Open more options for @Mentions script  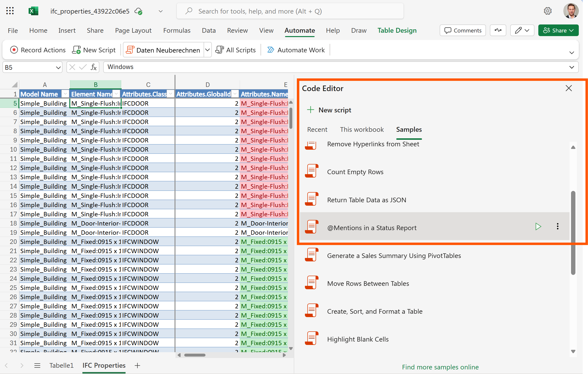(x=557, y=226)
